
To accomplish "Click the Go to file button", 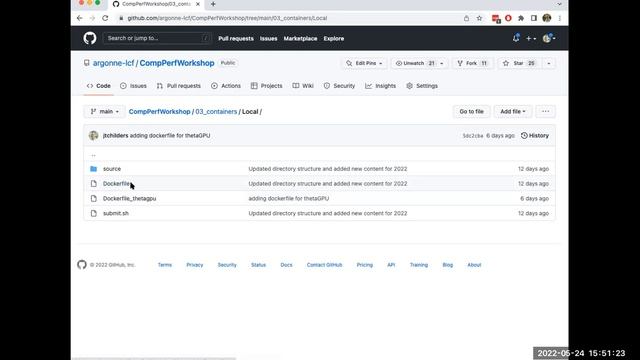I will 471,111.
